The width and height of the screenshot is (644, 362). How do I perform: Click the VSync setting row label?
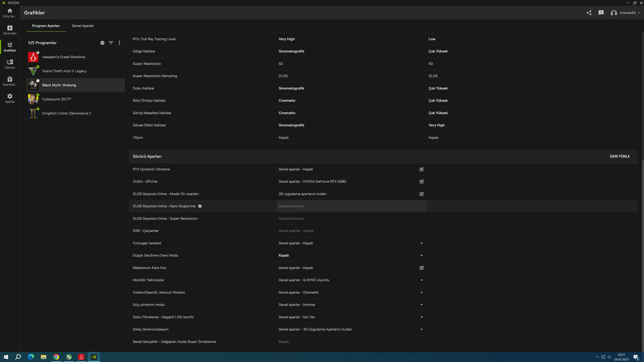point(138,138)
